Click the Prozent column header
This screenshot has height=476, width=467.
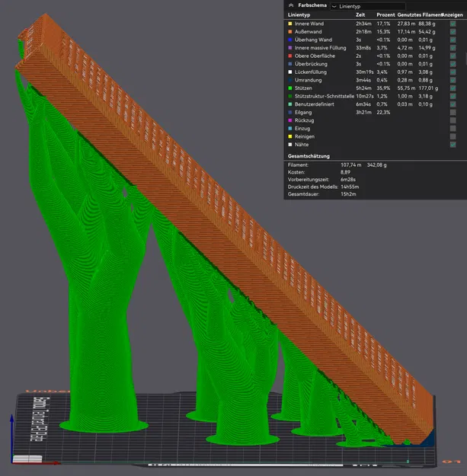(385, 15)
